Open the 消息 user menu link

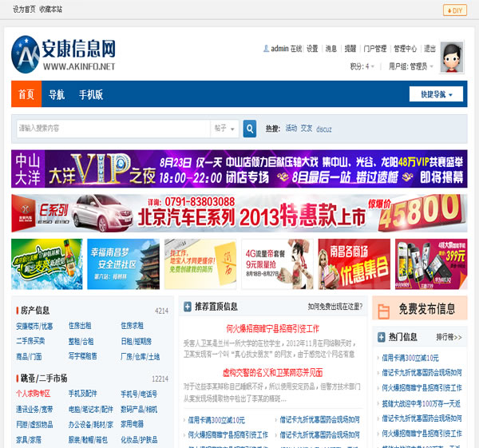pyautogui.click(x=331, y=49)
